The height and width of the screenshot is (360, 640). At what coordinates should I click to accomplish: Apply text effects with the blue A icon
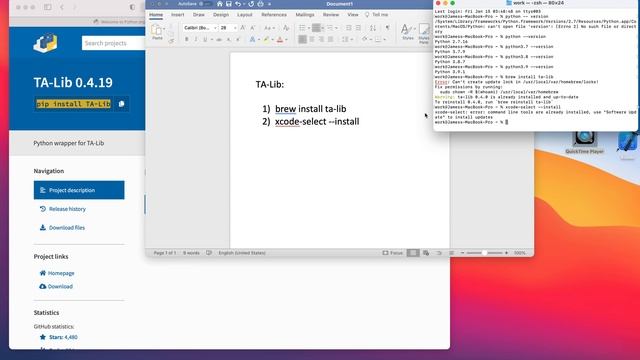click(252, 40)
